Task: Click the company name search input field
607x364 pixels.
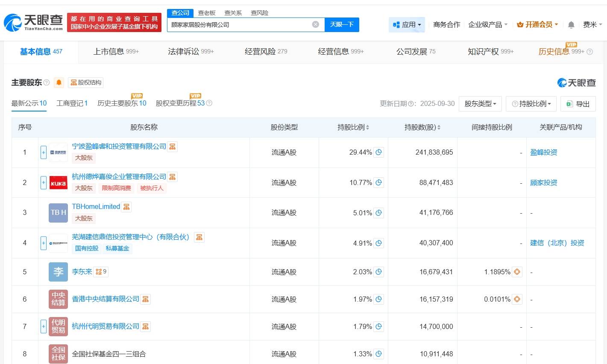Action: (x=239, y=24)
